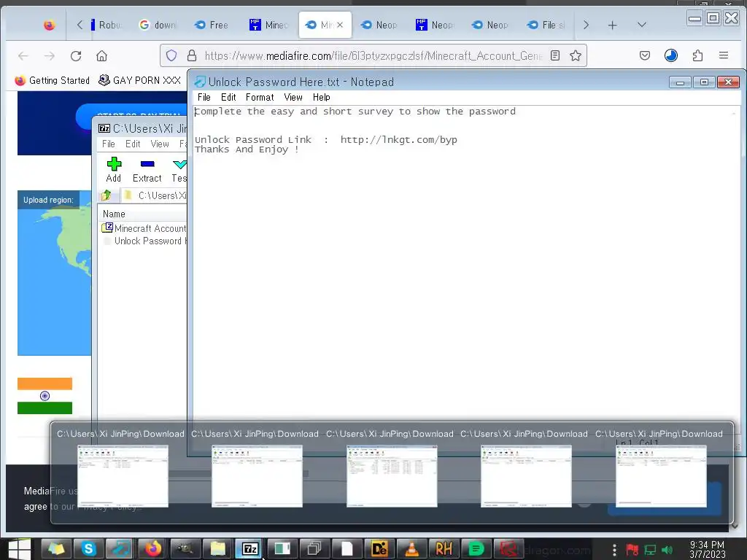Bookmark this page with the star icon
Viewport: 747px width, 560px height.
pos(576,55)
